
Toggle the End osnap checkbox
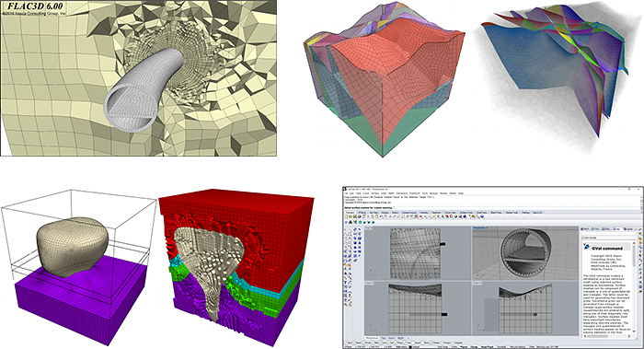pos(346,343)
